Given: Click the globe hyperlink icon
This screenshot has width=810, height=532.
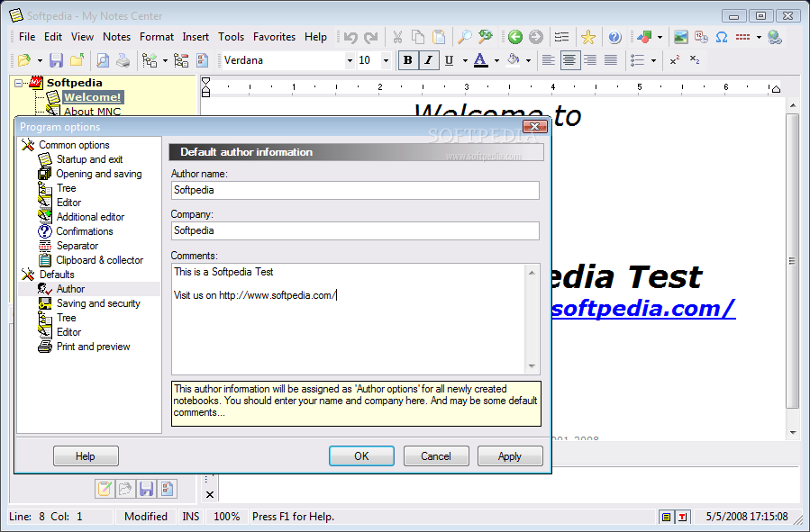Looking at the screenshot, I should point(774,37).
